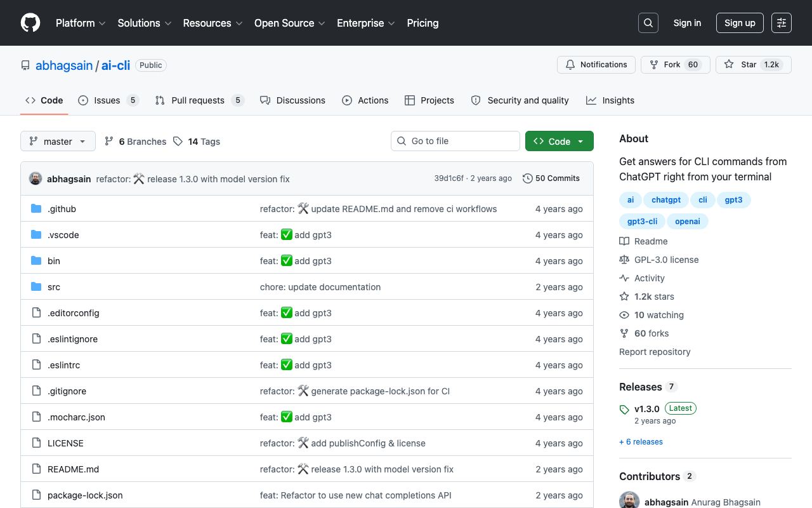Click the star icon in the Star button
Screen dimensions: 812x508
click(x=729, y=65)
